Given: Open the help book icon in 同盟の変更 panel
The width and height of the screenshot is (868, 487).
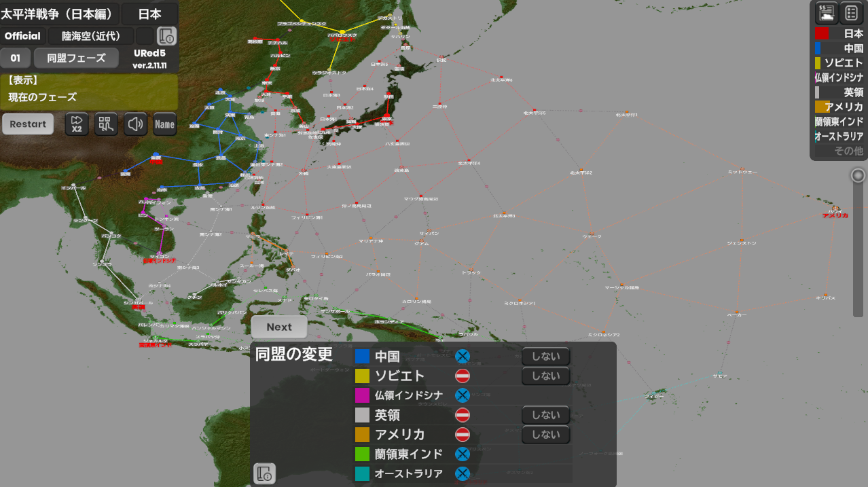Looking at the screenshot, I should point(265,473).
